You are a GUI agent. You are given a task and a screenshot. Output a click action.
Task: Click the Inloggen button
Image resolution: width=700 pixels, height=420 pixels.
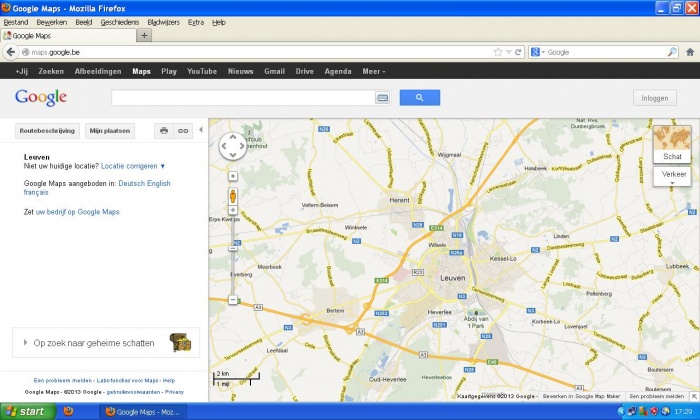tap(654, 98)
